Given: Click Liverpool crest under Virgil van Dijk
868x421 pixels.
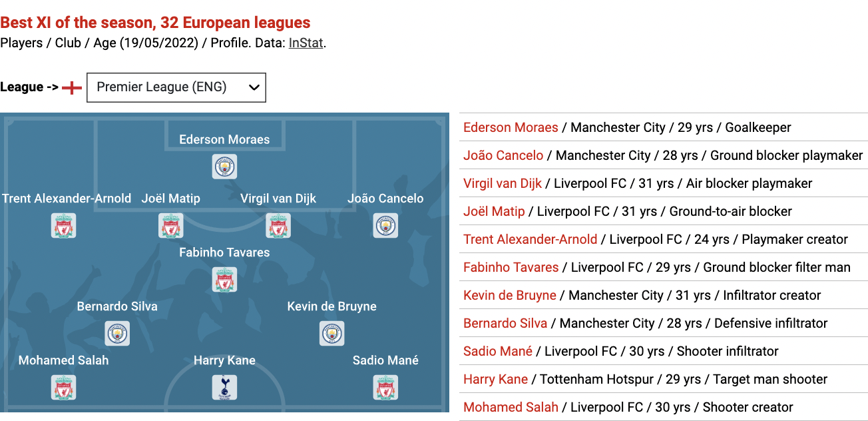Looking at the screenshot, I should coord(278,225).
